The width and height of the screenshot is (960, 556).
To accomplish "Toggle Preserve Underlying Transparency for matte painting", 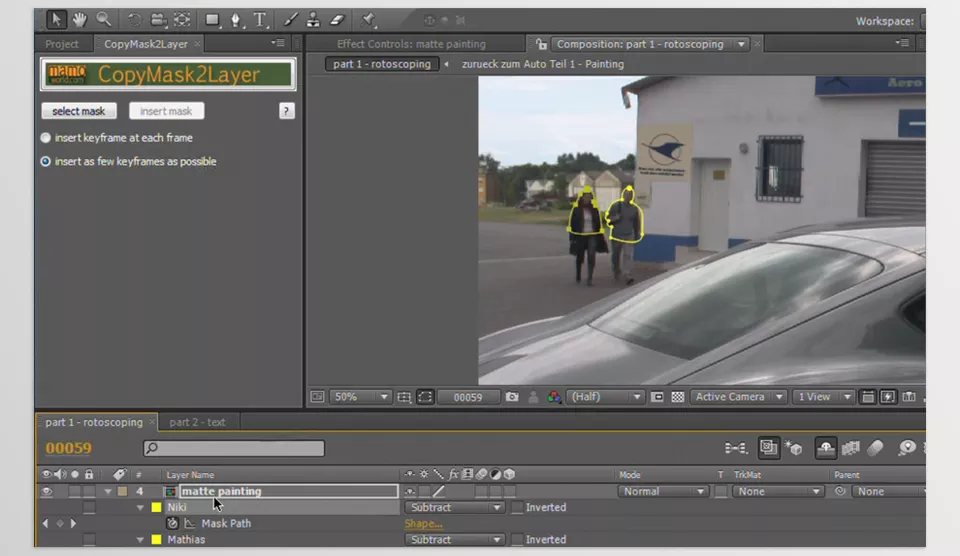I will (721, 492).
